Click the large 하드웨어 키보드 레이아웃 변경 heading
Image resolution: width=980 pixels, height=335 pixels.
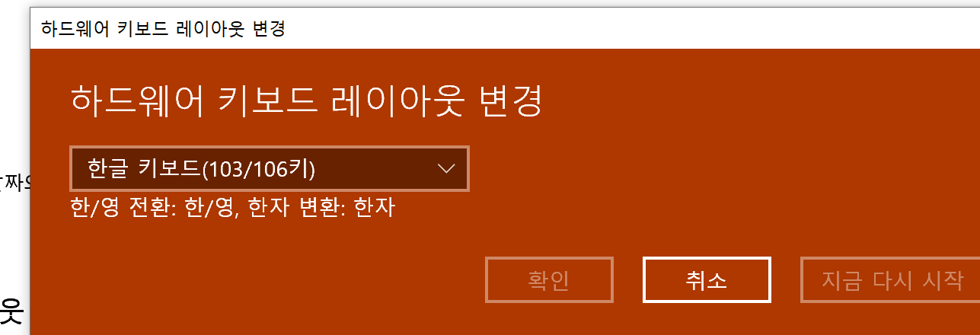[307, 100]
